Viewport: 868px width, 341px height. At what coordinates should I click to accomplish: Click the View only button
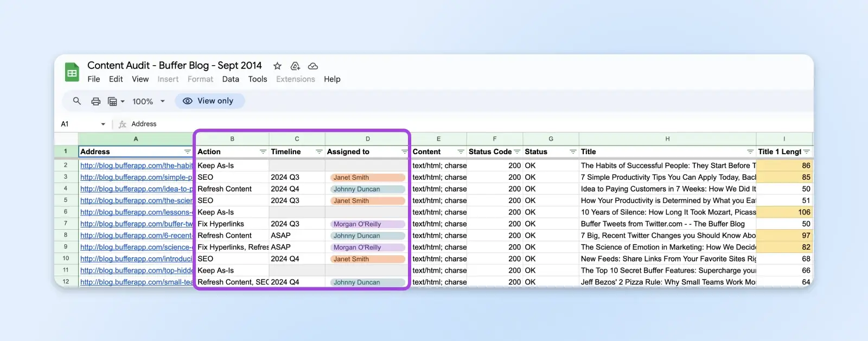click(209, 101)
